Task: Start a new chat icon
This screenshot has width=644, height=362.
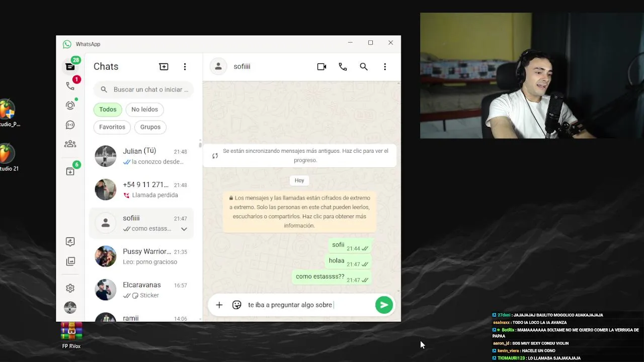Action: tap(164, 66)
